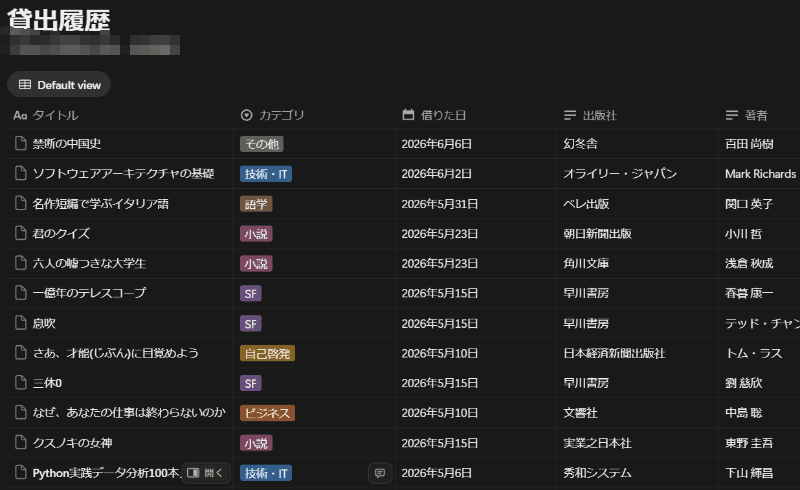Open the 君のクイズ title
This screenshot has height=490, width=800.
61,233
